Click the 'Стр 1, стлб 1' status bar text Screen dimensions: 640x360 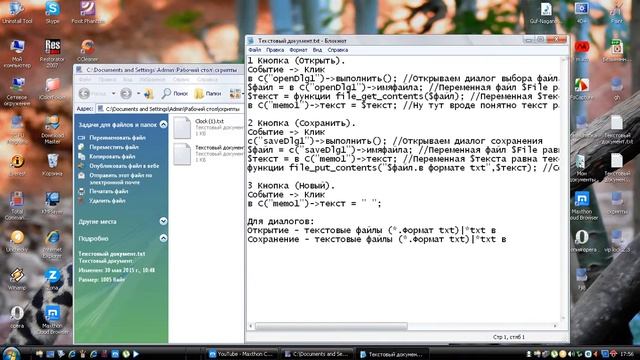[509, 337]
